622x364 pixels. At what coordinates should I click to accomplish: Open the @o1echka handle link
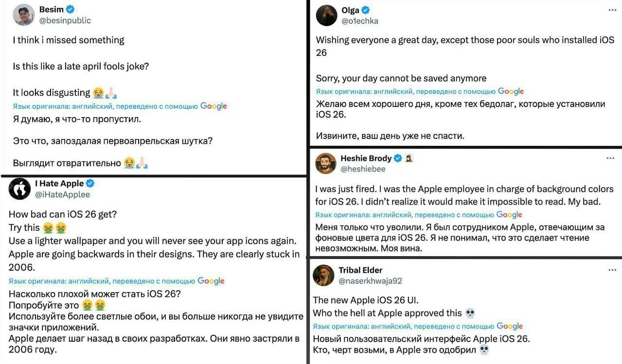click(x=360, y=21)
